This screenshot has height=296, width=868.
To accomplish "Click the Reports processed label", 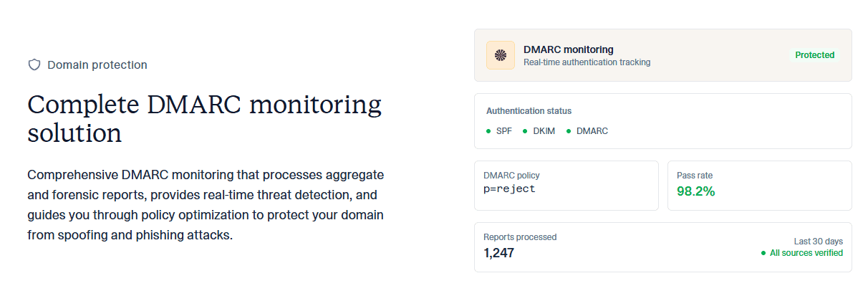I will (520, 237).
